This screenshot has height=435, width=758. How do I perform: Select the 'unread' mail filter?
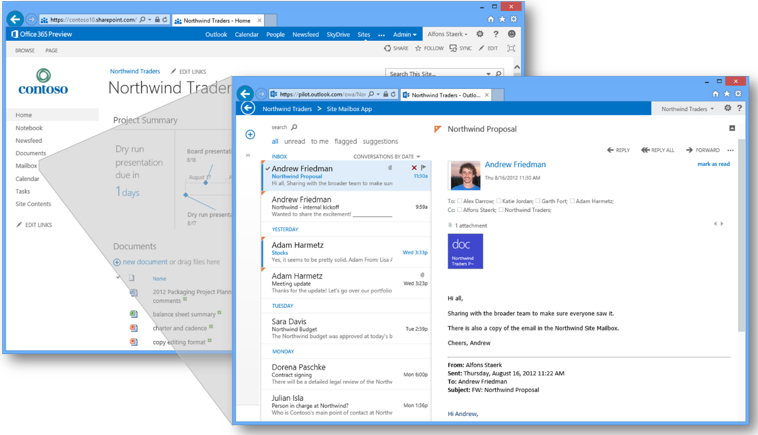294,141
